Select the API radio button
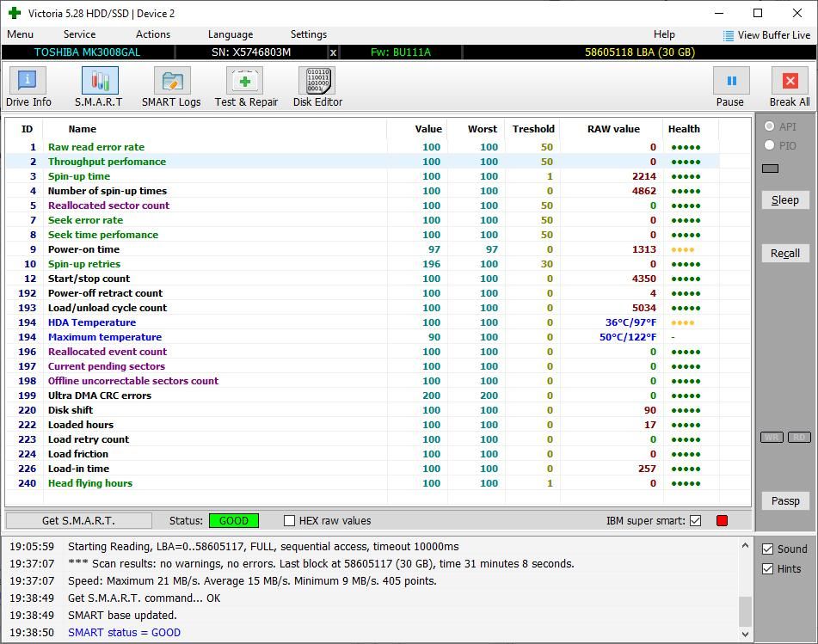The height and width of the screenshot is (644, 818). tap(769, 126)
